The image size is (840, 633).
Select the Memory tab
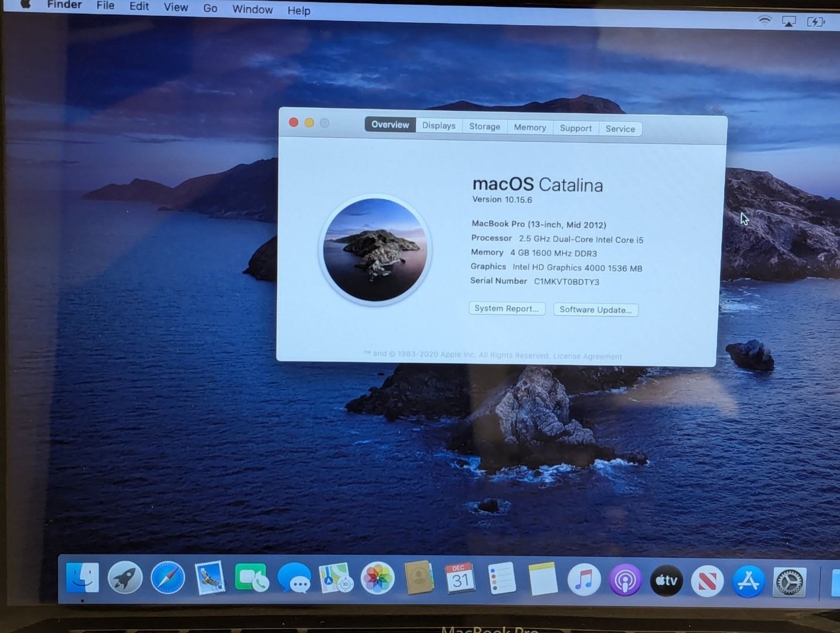point(530,128)
